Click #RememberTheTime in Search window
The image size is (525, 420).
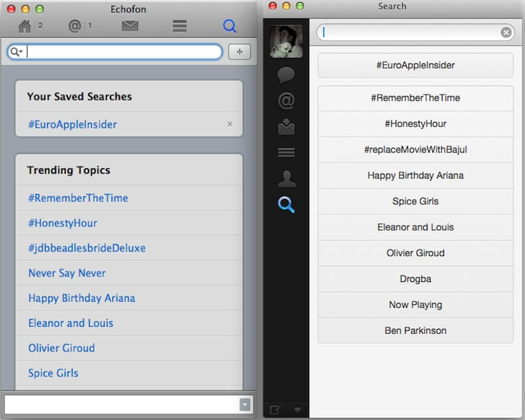pyautogui.click(x=415, y=98)
